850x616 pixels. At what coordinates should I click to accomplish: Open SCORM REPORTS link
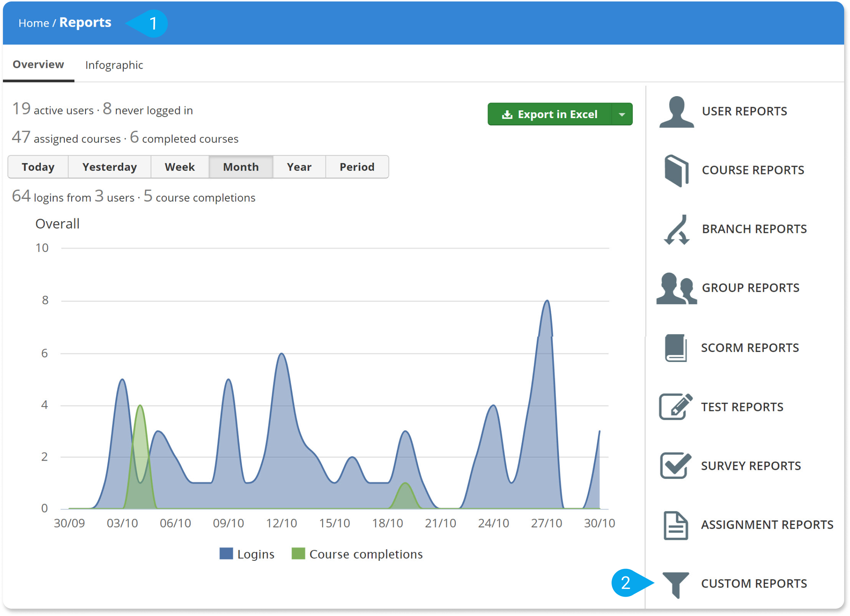coord(750,348)
